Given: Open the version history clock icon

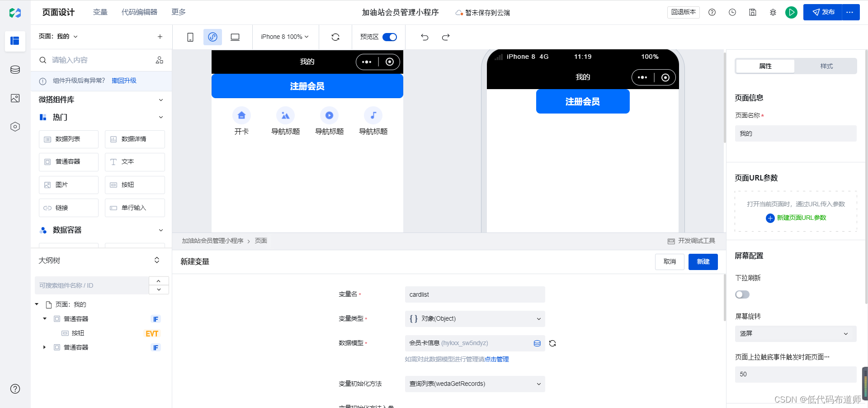Looking at the screenshot, I should pos(732,12).
